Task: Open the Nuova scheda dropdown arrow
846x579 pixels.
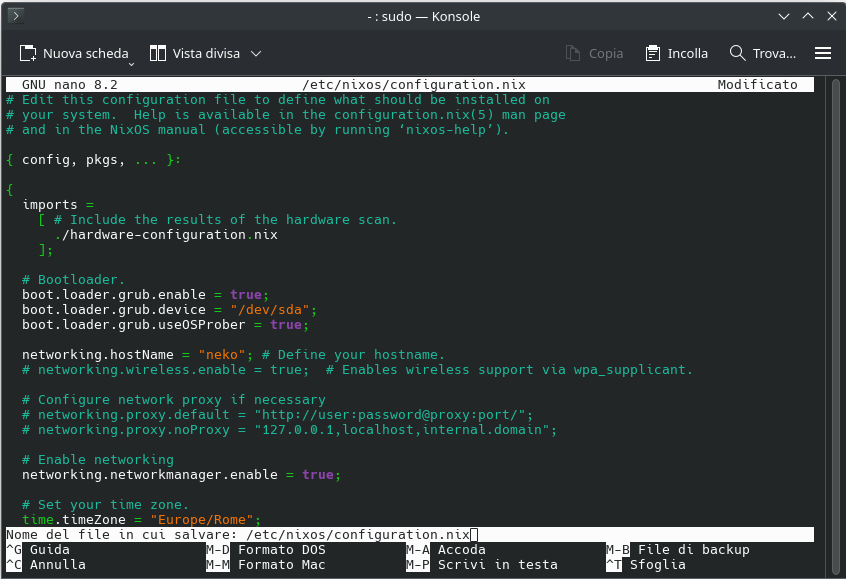Action: 133,59
